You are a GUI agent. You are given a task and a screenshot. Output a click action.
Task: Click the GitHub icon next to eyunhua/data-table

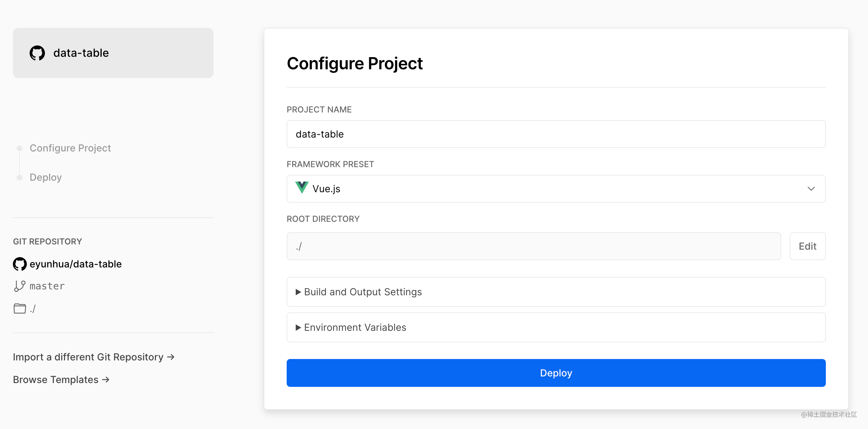(20, 264)
